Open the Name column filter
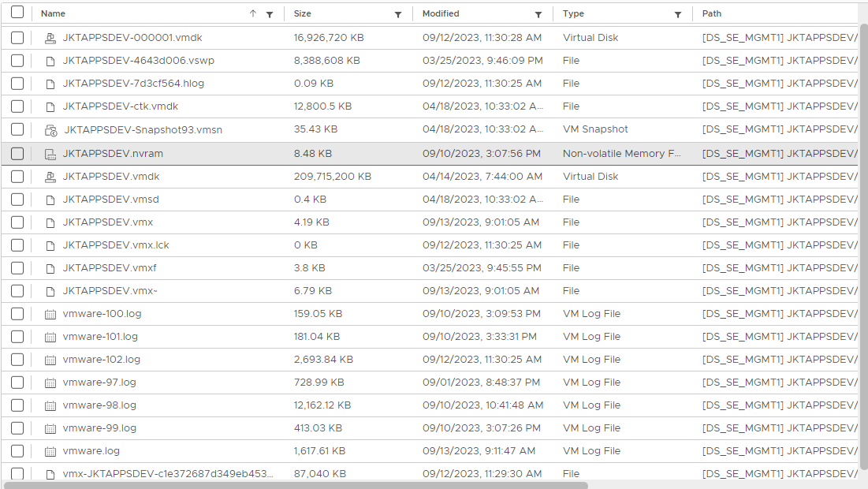 [270, 14]
